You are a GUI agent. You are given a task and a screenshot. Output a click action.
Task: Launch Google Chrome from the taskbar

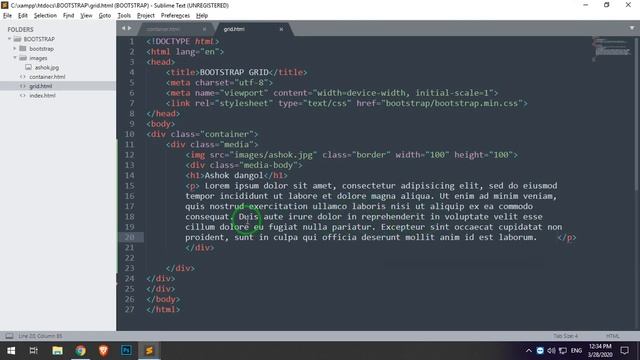coord(80,351)
